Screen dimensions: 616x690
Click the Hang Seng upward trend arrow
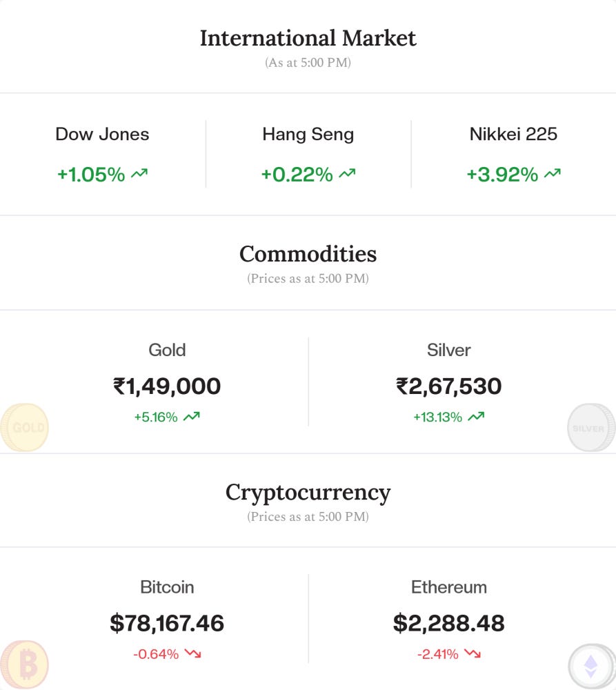click(x=347, y=175)
